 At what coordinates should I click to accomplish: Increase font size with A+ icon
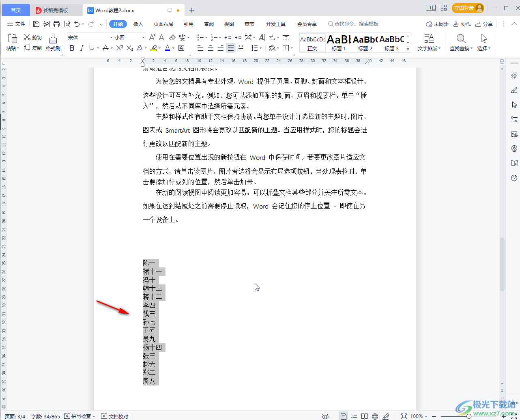pos(152,37)
